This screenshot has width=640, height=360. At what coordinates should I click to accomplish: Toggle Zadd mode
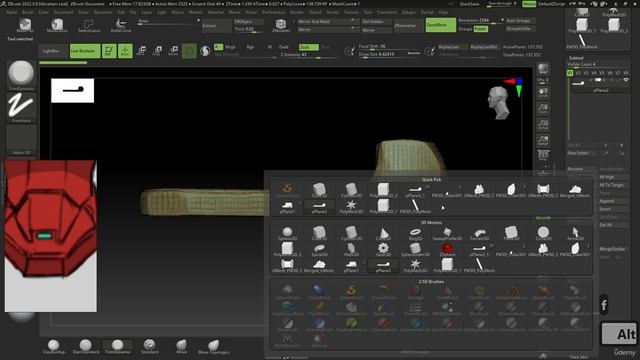(x=284, y=47)
